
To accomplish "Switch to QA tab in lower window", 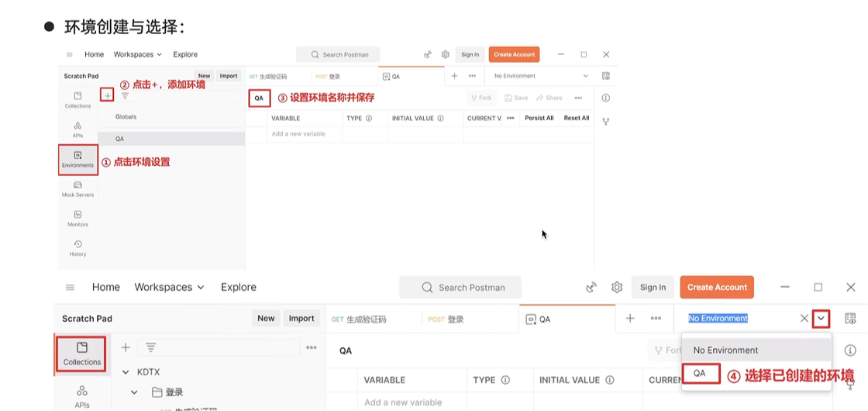I will tap(567, 319).
